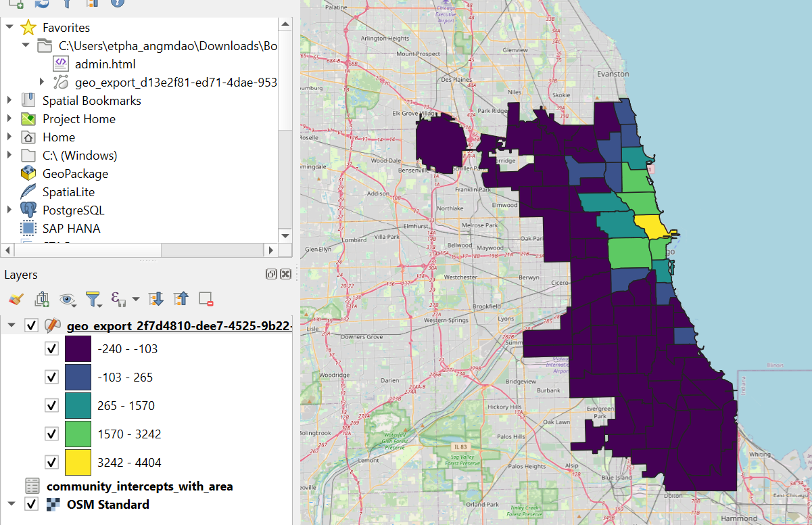Open admin.html from Favorites
This screenshot has width=812, height=525.
(106, 64)
